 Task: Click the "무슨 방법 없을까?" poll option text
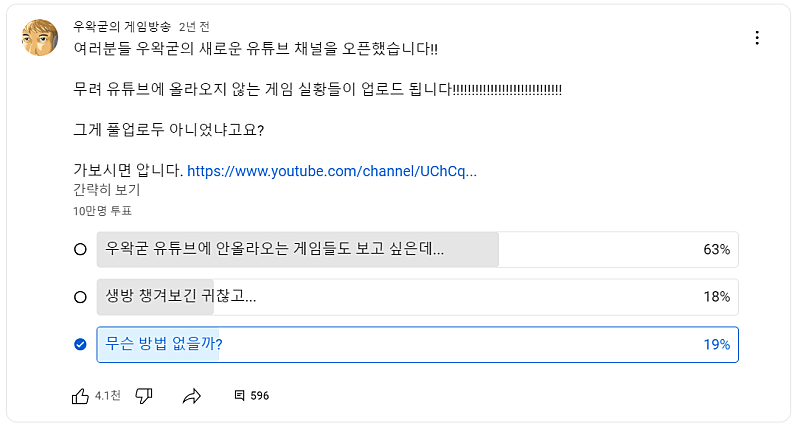164,345
